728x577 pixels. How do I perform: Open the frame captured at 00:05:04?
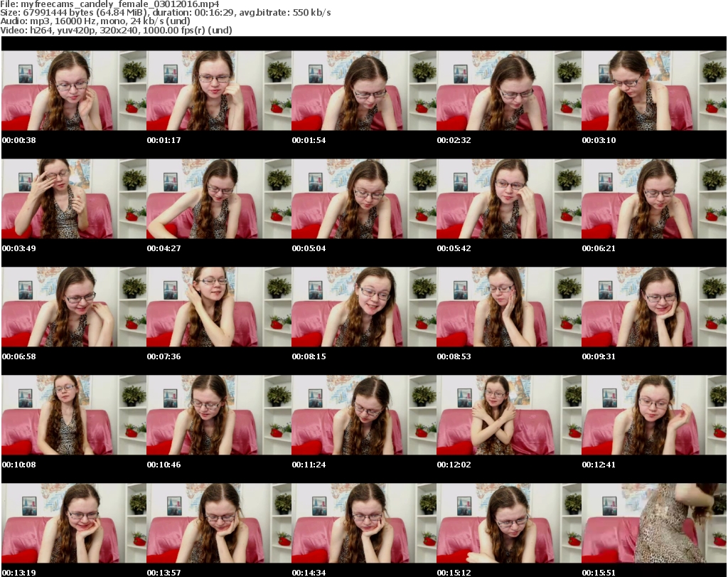[x=363, y=198]
